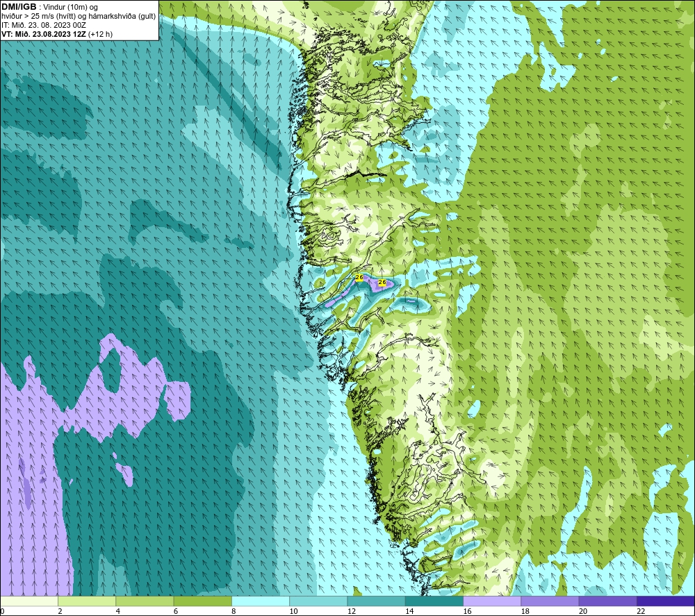Screen dimensions: 695x616
Task: Click the 'hviður > 25 m/s' description line
Action: (x=79, y=17)
